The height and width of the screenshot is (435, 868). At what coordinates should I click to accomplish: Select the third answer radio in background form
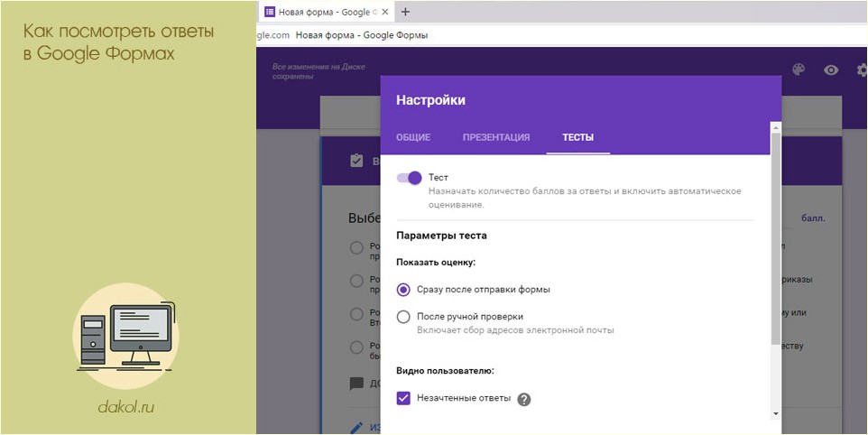pyautogui.click(x=356, y=314)
